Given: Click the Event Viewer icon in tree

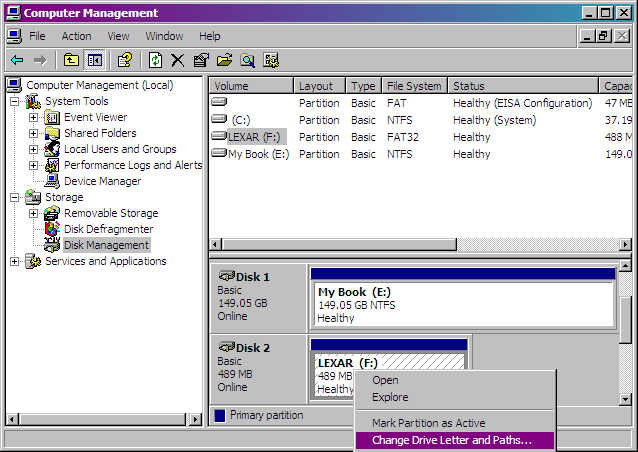Looking at the screenshot, I should 52,118.
